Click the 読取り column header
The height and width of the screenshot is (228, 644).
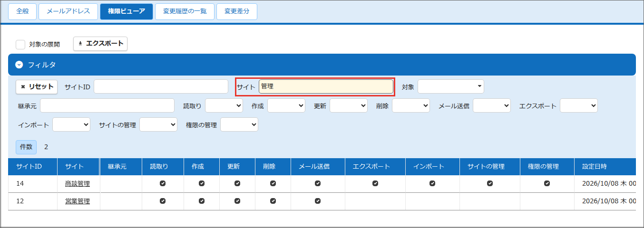(163, 166)
